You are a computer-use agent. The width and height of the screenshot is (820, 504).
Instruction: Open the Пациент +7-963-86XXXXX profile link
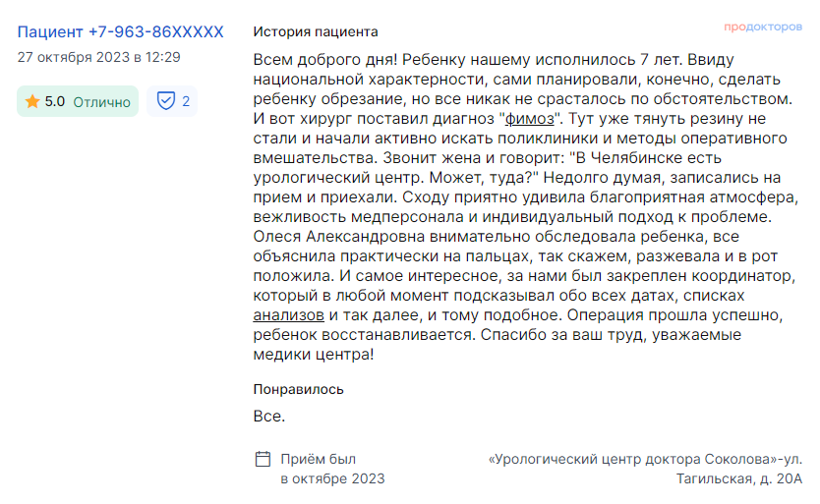click(120, 31)
